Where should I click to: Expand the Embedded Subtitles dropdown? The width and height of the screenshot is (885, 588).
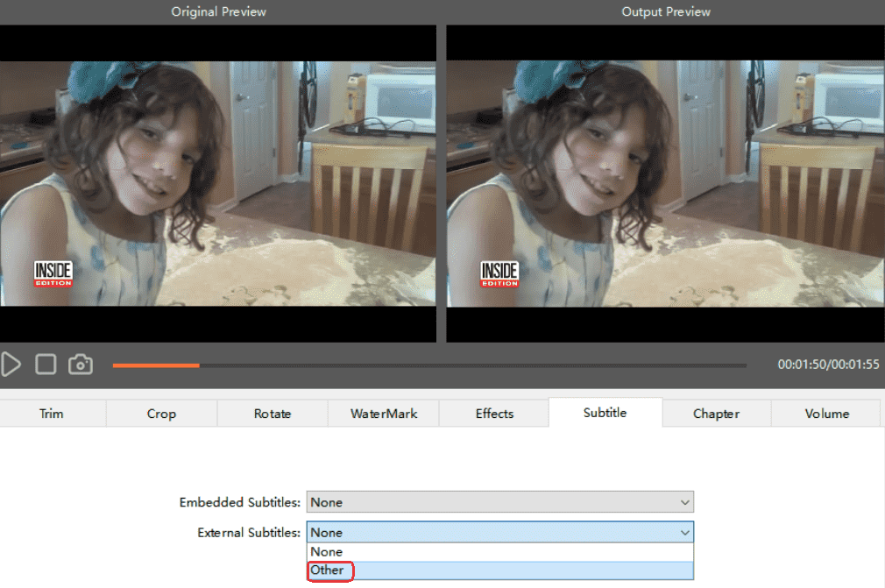tap(499, 502)
